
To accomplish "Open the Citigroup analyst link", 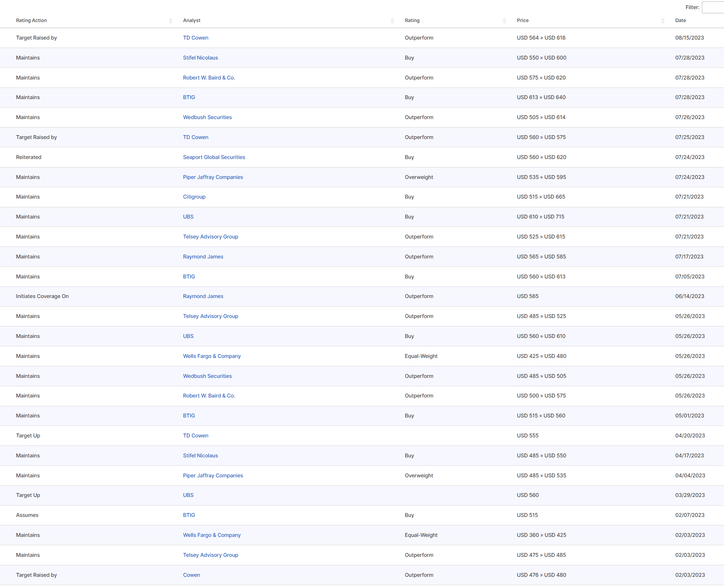I will 194,197.
